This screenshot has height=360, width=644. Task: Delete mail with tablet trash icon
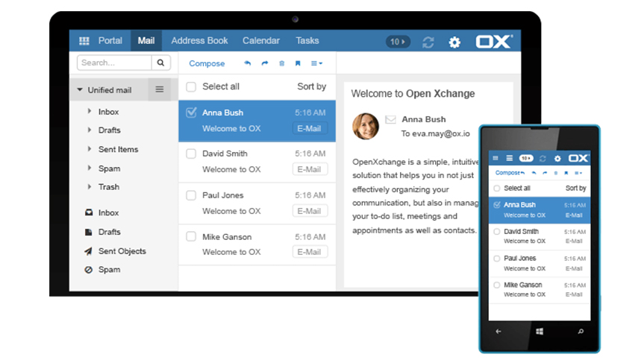(x=282, y=63)
